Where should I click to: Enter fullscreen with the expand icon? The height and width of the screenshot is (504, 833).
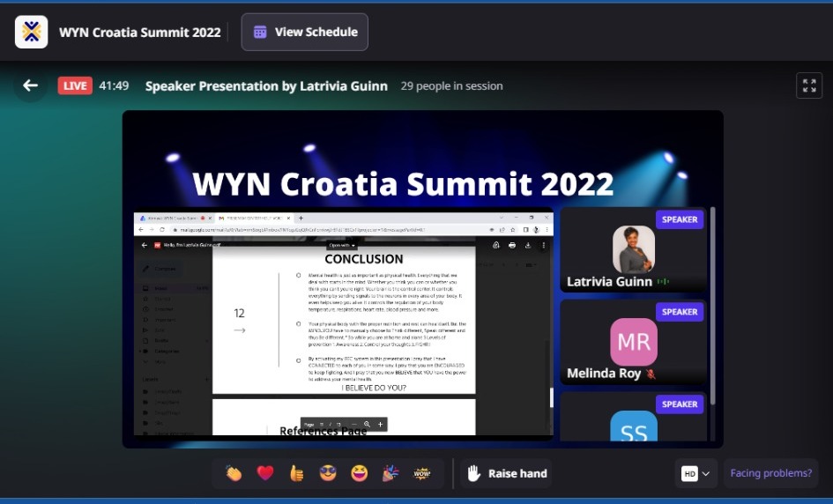(x=809, y=85)
